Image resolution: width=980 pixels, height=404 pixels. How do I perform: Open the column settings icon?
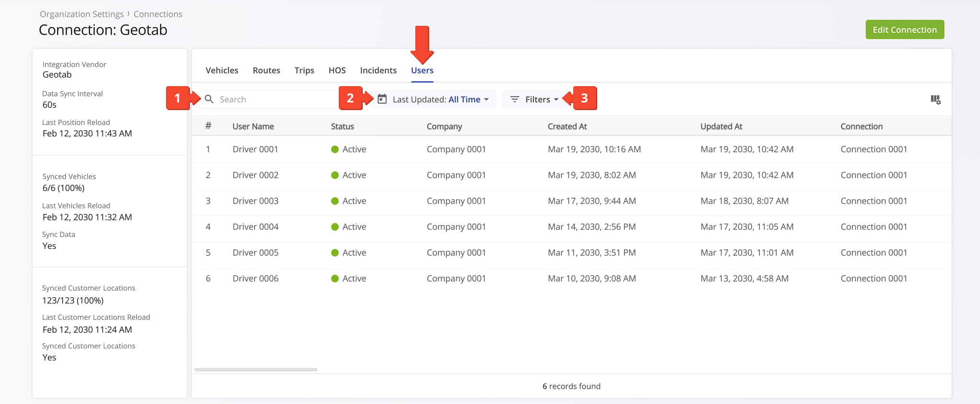tap(935, 100)
